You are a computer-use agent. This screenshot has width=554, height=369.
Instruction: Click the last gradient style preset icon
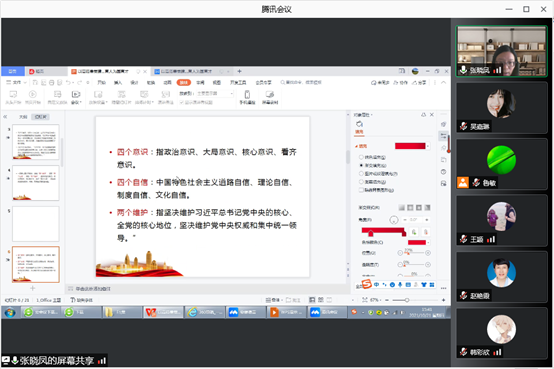click(x=428, y=207)
